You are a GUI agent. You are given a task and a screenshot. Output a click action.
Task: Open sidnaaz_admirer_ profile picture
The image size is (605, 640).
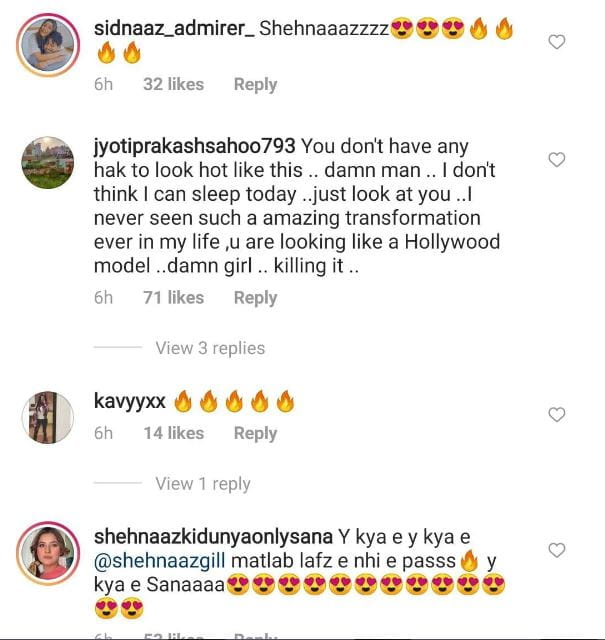point(48,45)
